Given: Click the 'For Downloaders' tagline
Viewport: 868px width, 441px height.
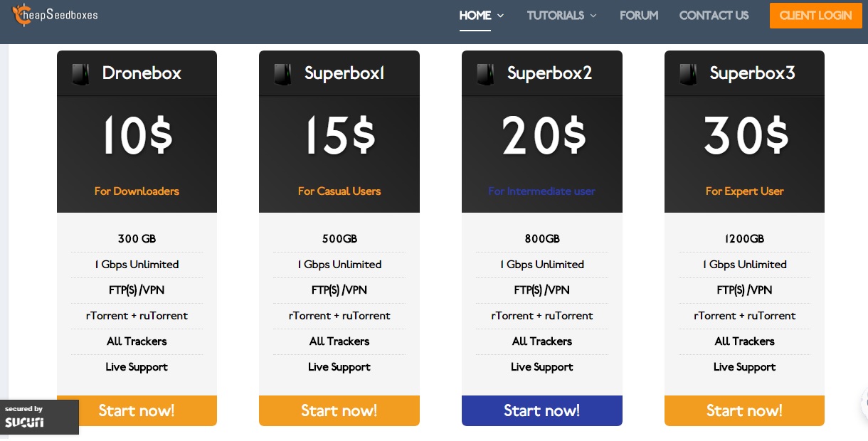Looking at the screenshot, I should coord(137,191).
